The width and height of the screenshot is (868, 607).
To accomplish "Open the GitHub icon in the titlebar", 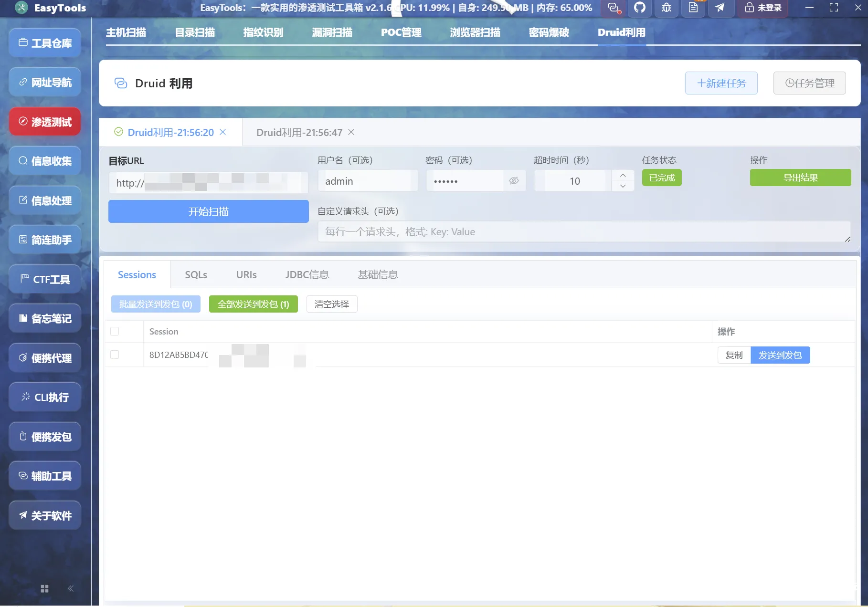I will tap(639, 8).
